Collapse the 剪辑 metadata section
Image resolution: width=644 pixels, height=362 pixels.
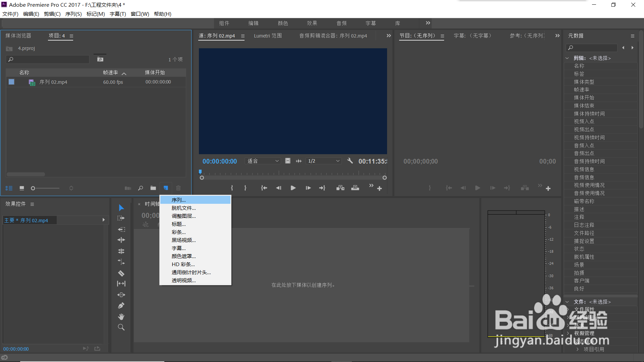(x=567, y=58)
